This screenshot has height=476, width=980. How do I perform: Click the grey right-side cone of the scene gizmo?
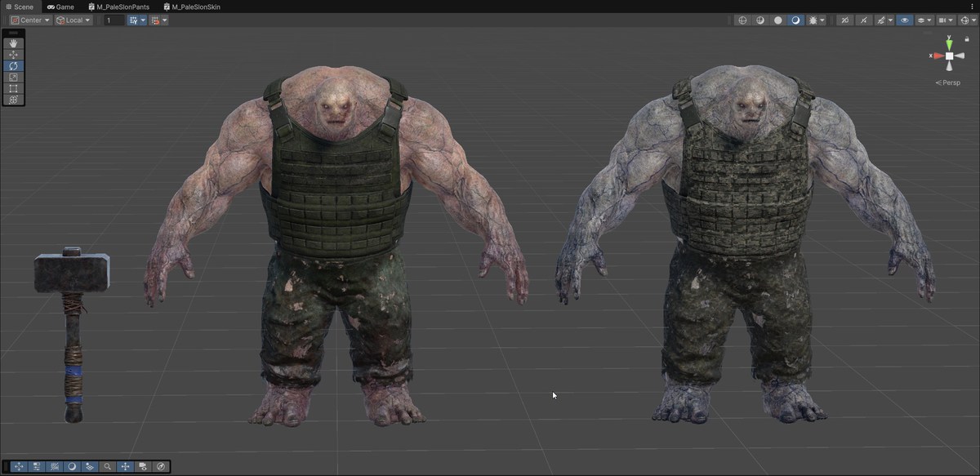click(x=961, y=56)
